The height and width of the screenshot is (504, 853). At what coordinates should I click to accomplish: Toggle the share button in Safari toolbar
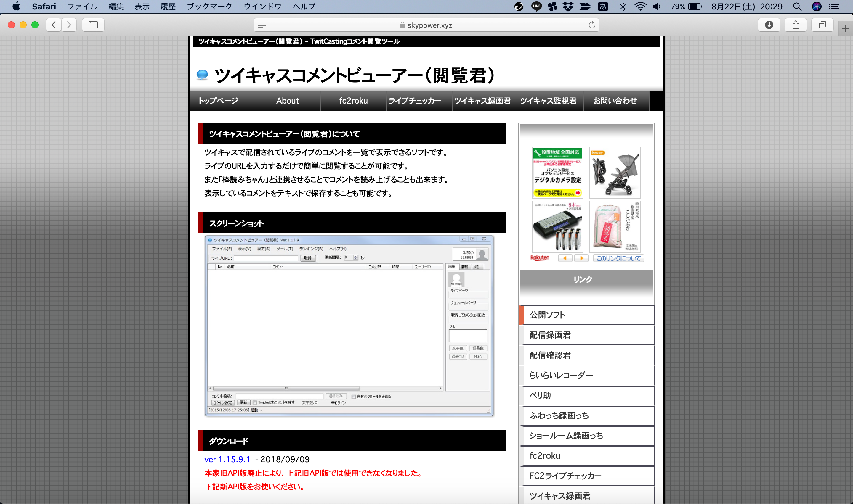coord(795,25)
